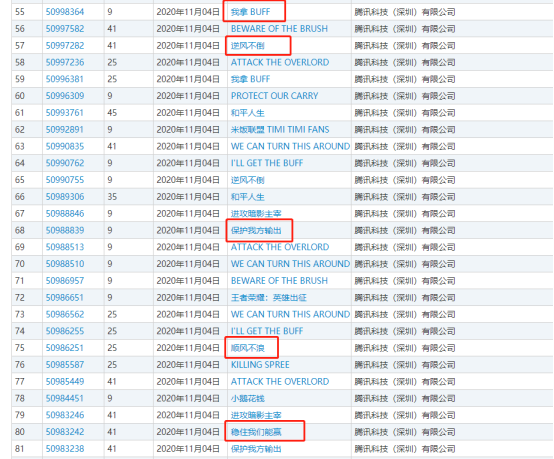554x459 pixels.
Task: Open the highlighted 保护我方输出 trademark in row 68
Action: tap(256, 230)
